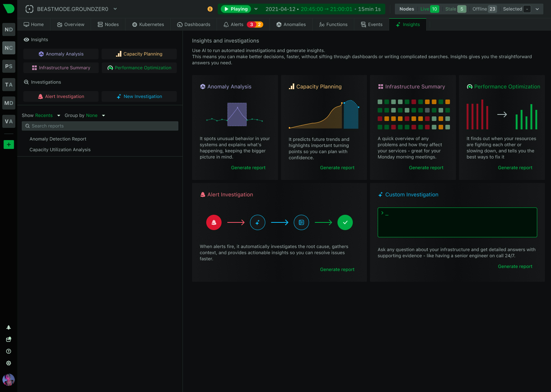Open the Anomaly Detection Report
This screenshot has height=392, width=551.
click(x=58, y=139)
